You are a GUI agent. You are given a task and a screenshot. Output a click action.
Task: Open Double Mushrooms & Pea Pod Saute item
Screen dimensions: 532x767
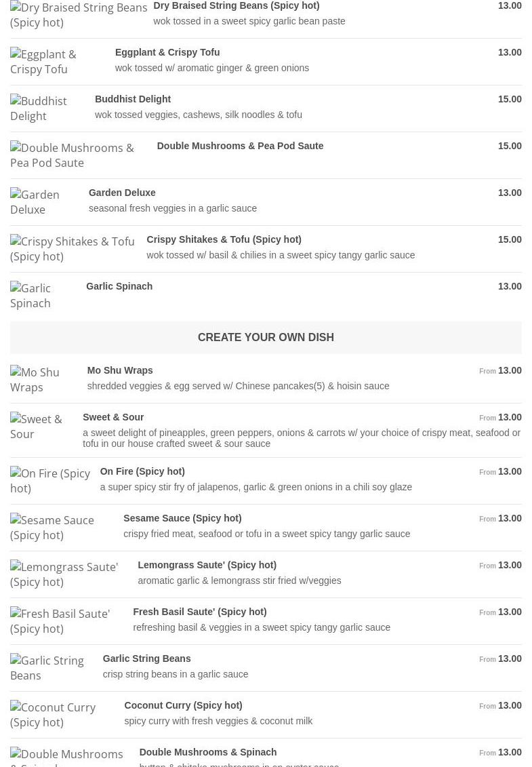click(x=240, y=146)
